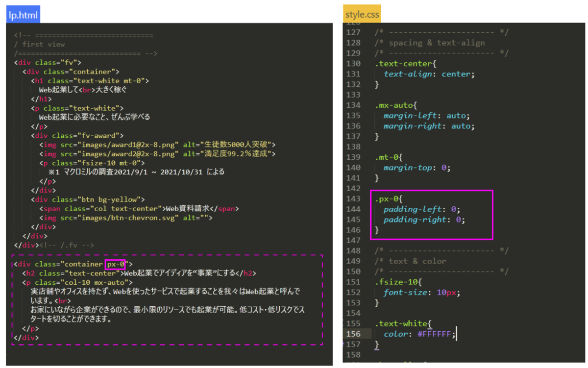Click the "text-align: center;" declaration
588x368 pixels.
tap(429, 74)
